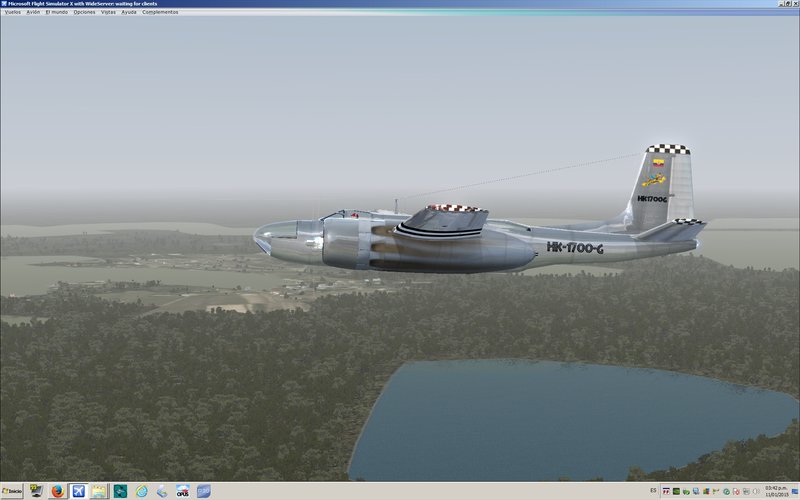Click the El mundo menu

(x=57, y=12)
